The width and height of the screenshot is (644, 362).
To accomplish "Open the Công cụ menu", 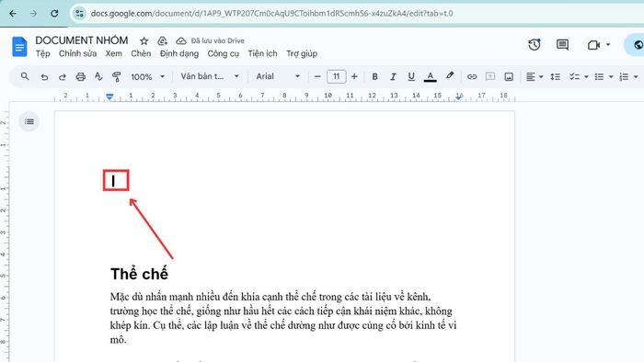I will coord(223,53).
